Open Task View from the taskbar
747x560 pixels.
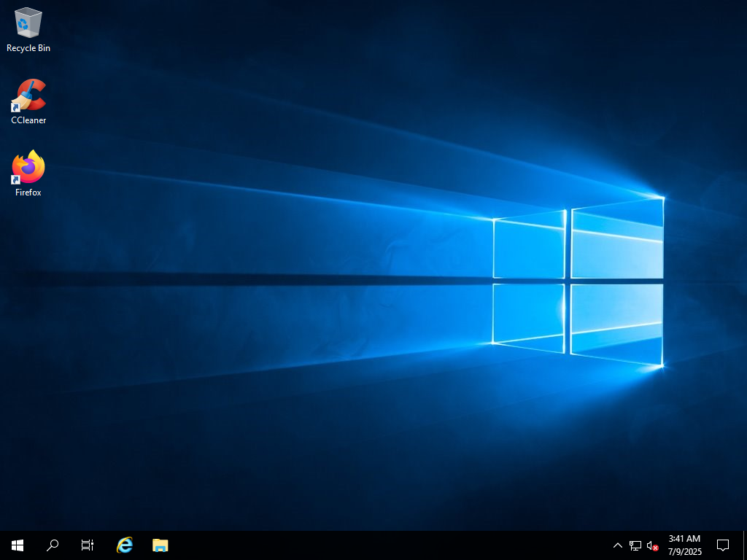[x=88, y=545]
